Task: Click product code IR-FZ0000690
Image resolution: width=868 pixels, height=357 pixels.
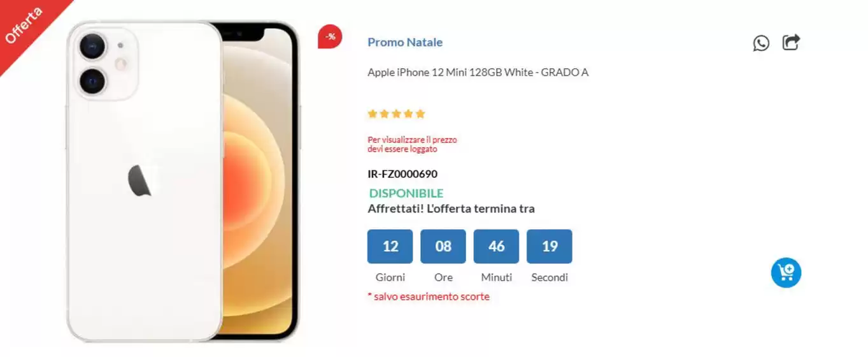Action: (x=402, y=174)
